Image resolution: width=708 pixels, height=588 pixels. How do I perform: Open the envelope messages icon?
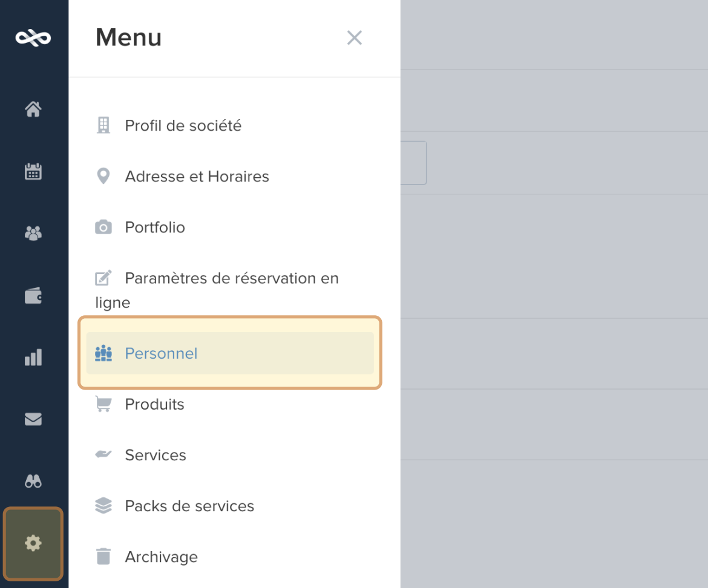tap(33, 419)
